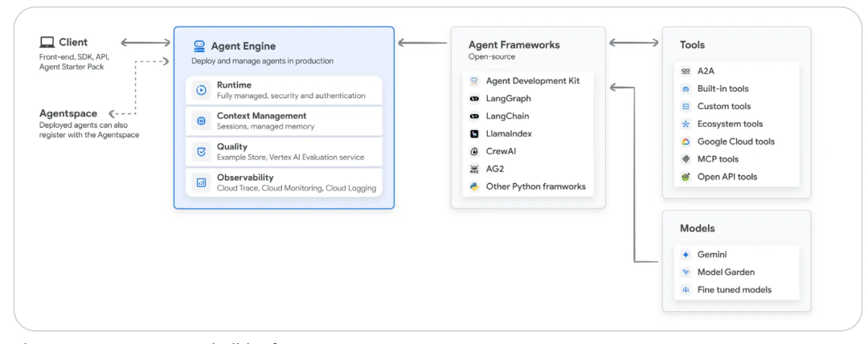Click the Open-source subtitle
The width and height of the screenshot is (868, 344).
pyautogui.click(x=492, y=56)
